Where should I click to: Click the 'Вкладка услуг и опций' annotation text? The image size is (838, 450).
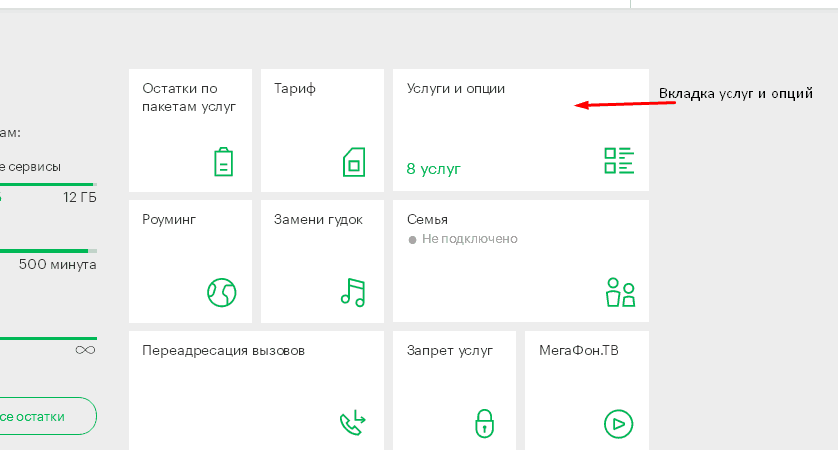[735, 93]
